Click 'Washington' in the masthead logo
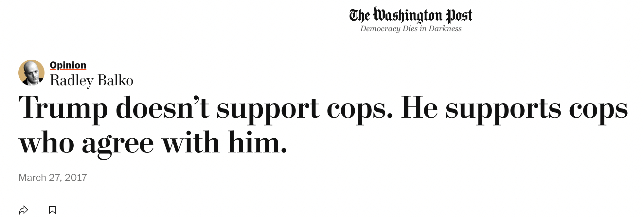 [x=408, y=15]
